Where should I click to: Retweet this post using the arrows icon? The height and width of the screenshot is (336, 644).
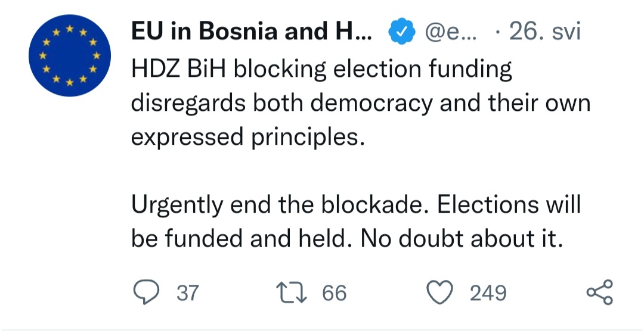(293, 293)
